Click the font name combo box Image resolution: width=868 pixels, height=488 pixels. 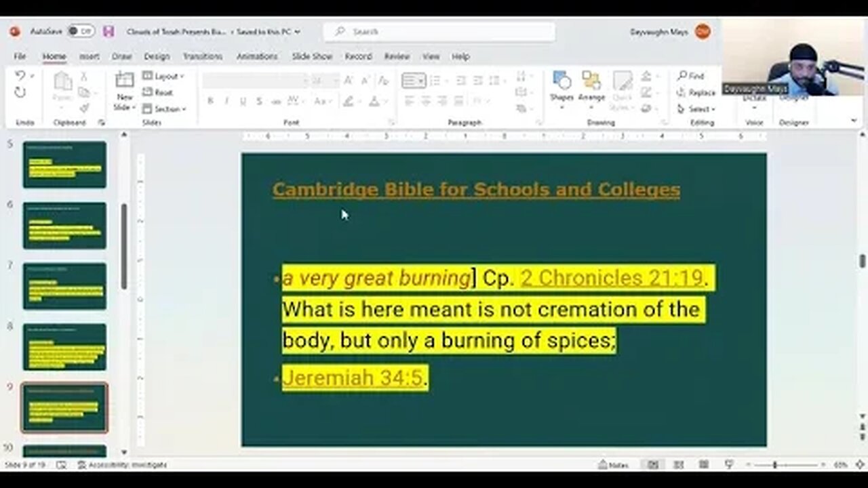click(255, 81)
